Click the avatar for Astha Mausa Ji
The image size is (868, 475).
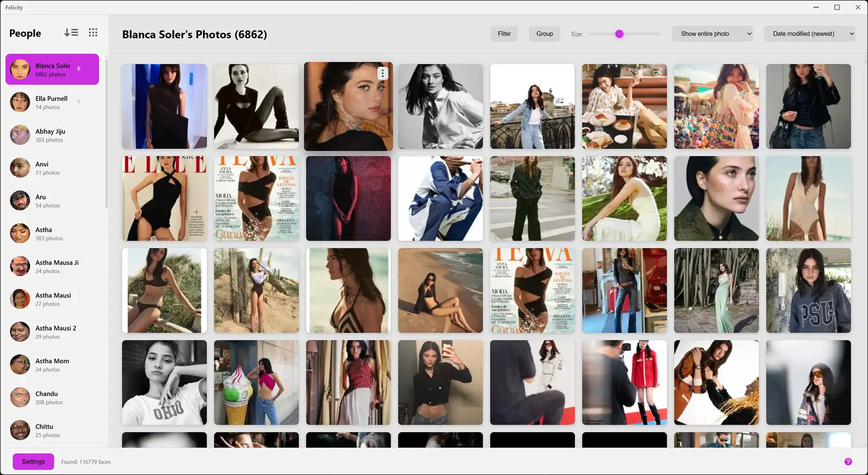point(20,266)
